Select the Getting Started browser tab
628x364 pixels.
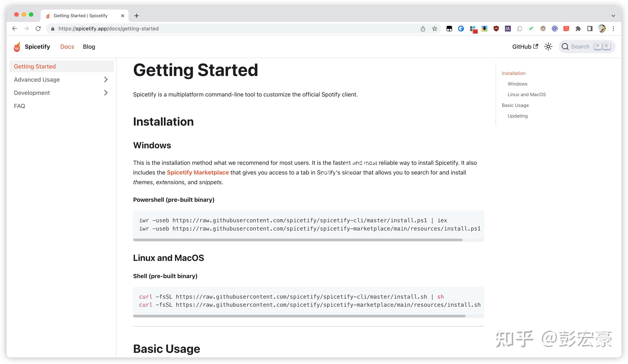point(85,16)
